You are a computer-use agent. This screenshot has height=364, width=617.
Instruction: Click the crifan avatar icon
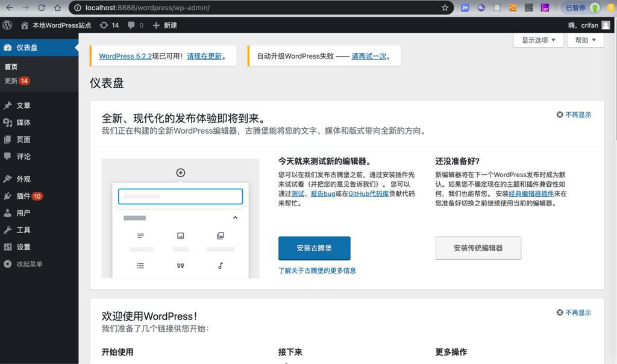pyautogui.click(x=606, y=25)
